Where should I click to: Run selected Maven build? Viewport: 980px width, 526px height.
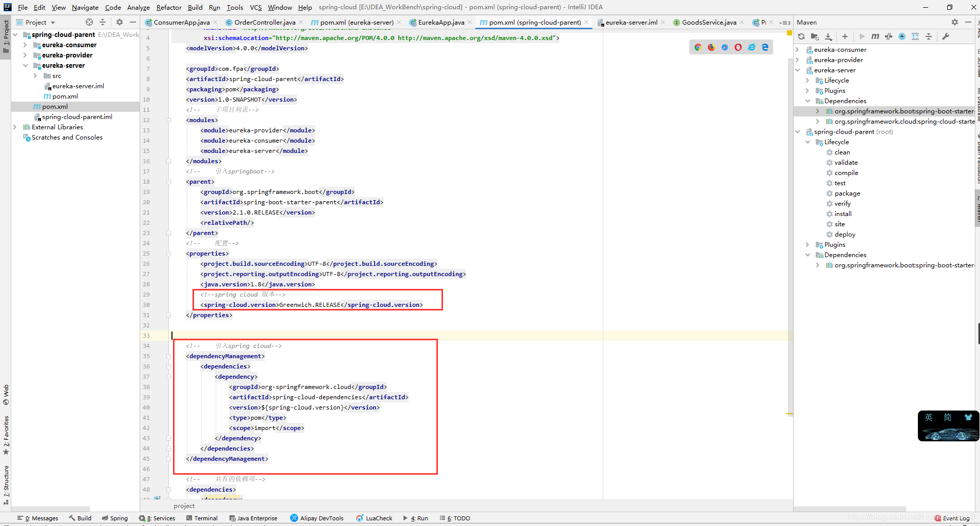point(862,36)
